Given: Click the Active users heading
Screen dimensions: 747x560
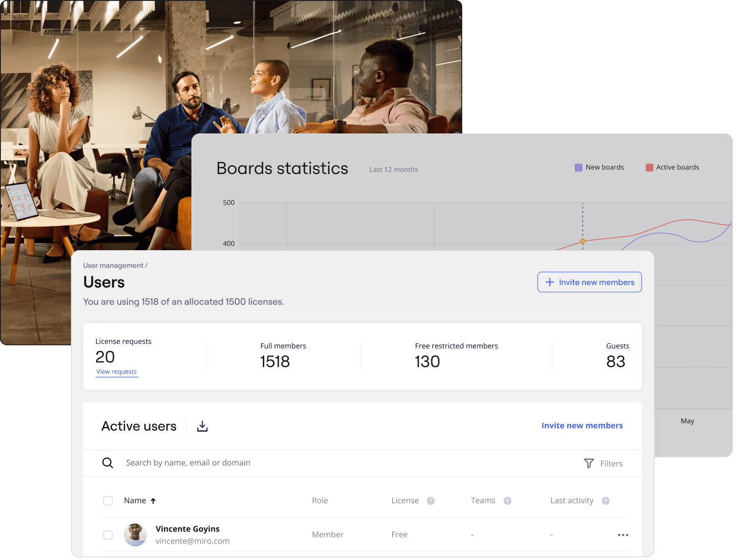Looking at the screenshot, I should [139, 426].
